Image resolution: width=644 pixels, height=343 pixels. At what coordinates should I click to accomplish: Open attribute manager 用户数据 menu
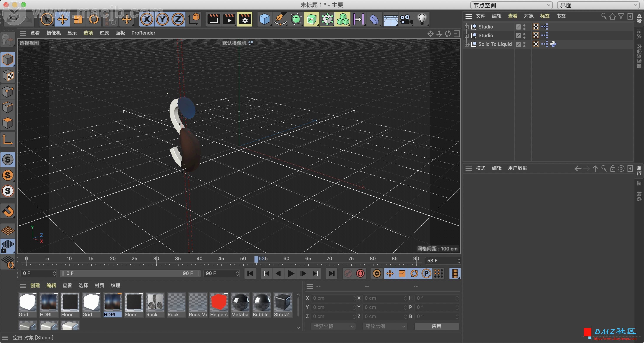point(517,168)
